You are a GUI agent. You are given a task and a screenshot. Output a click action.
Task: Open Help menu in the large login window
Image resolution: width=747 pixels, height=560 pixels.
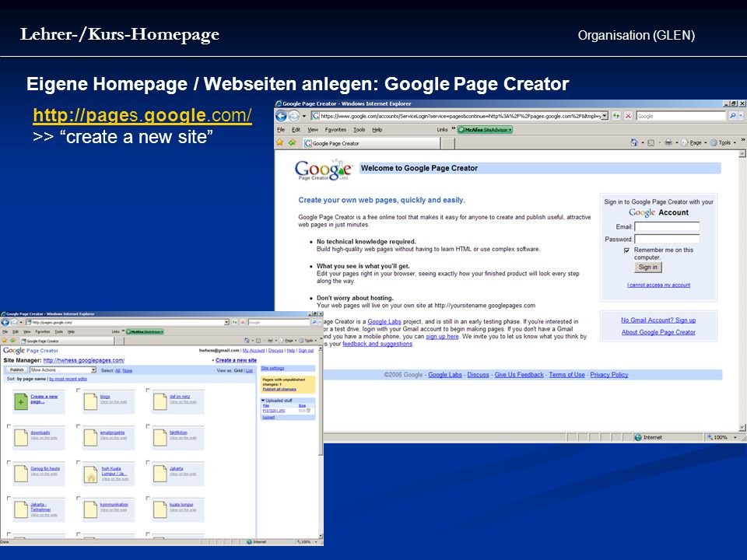(377, 130)
